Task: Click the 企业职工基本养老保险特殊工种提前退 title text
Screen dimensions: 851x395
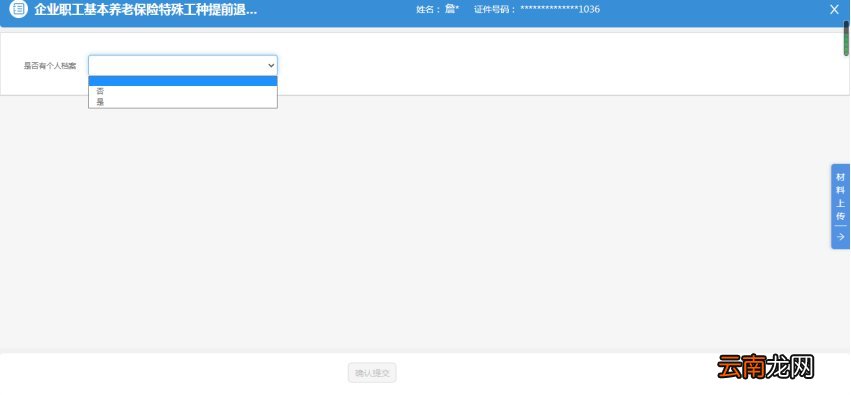Action: [145, 9]
